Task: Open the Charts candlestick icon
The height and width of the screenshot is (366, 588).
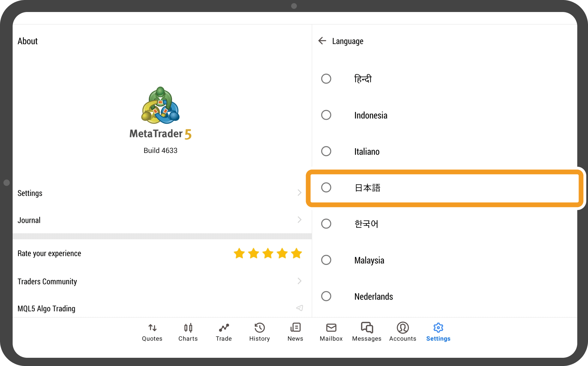Action: (x=188, y=328)
